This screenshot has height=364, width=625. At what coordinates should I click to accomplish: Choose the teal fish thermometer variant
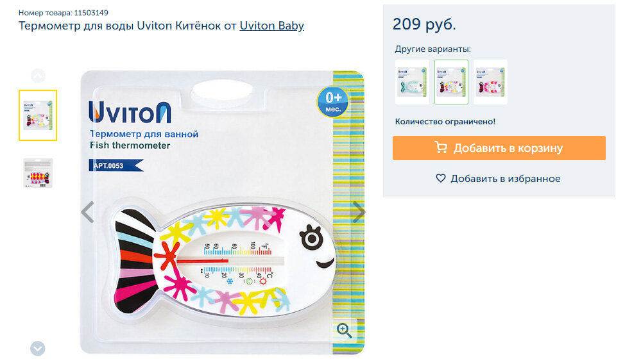tap(412, 82)
